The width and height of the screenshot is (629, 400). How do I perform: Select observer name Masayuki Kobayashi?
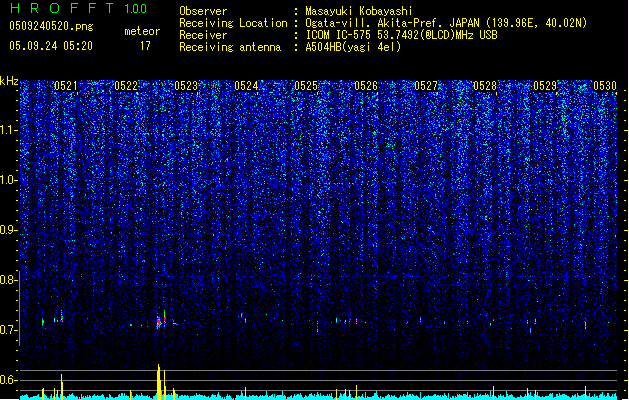coord(359,11)
